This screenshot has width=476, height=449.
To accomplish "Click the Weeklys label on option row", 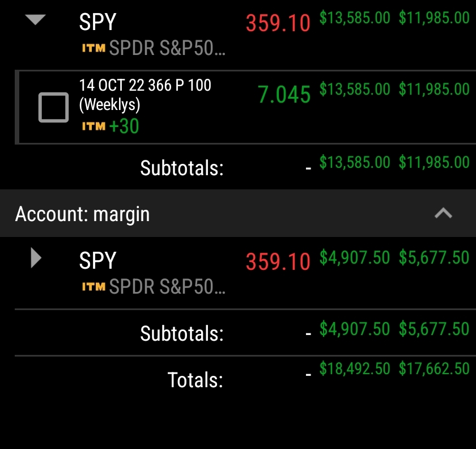I will pos(109,105).
